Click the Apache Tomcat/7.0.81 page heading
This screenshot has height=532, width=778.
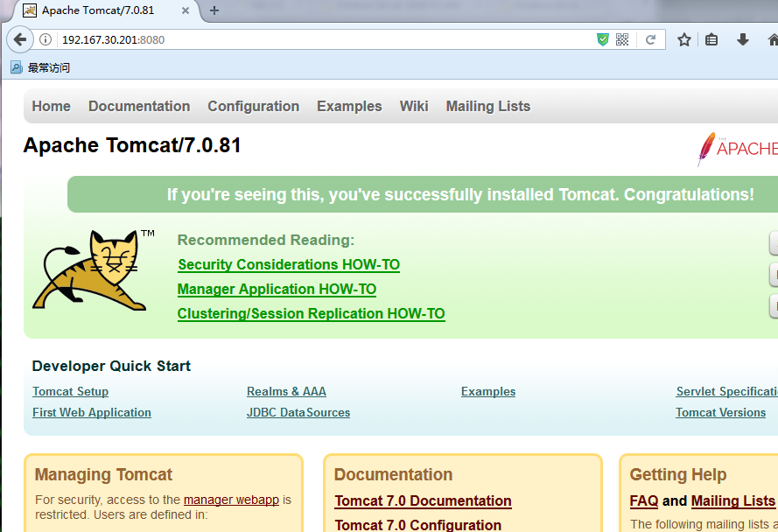[132, 145]
